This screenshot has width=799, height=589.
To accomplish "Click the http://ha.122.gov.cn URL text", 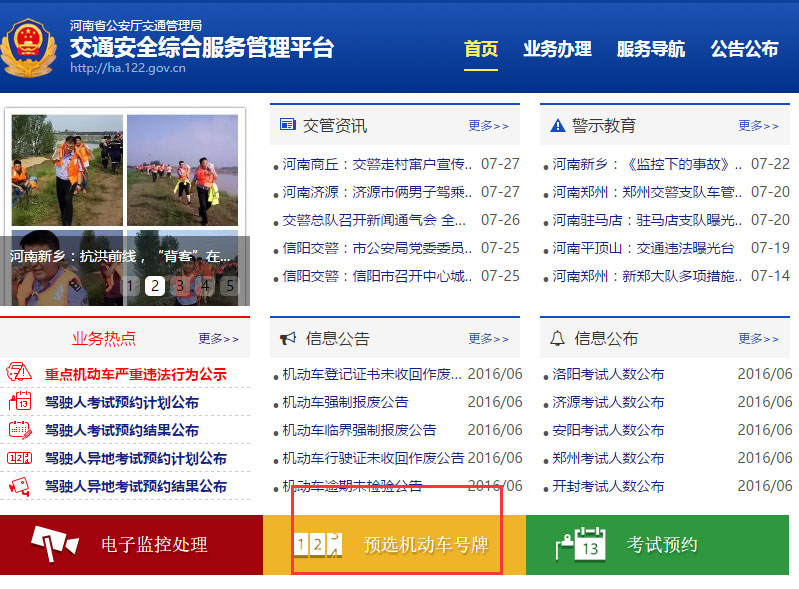I will coord(128,68).
